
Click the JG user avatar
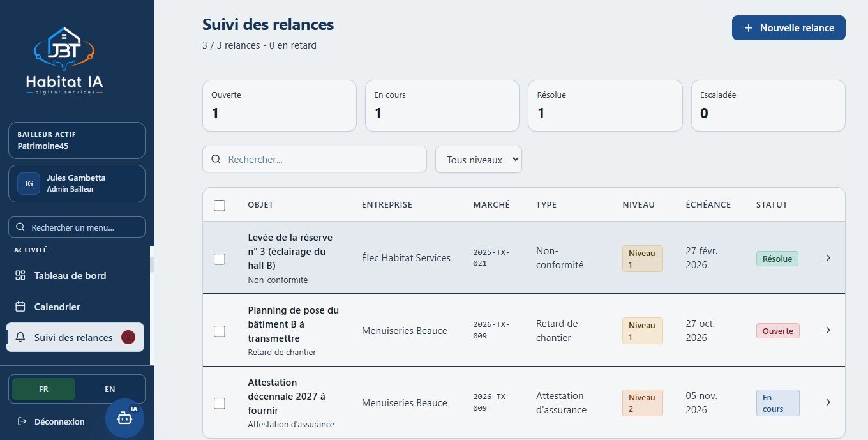(29, 184)
